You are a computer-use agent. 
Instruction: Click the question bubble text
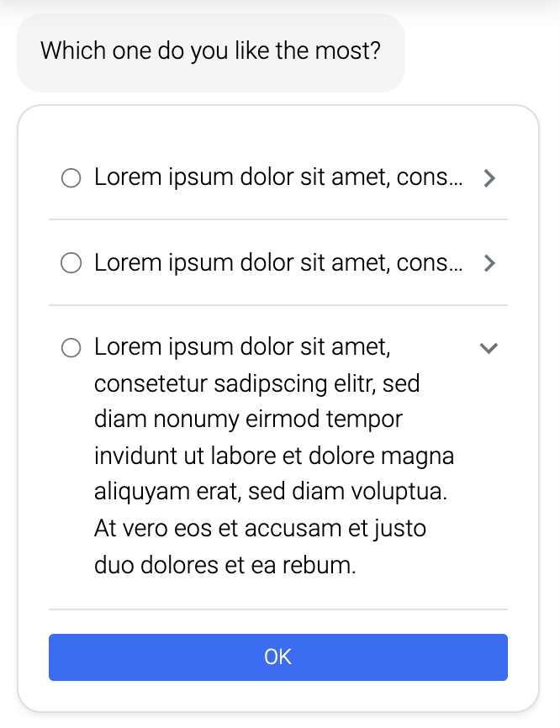tap(211, 50)
